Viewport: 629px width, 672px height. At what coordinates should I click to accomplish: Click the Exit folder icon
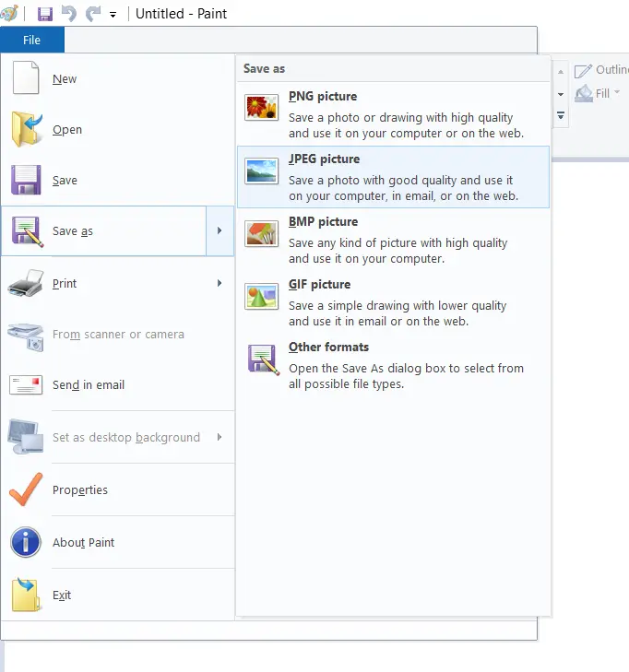(x=26, y=595)
